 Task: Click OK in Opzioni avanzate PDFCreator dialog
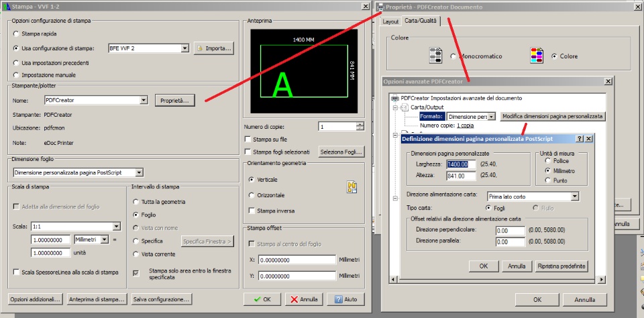[537, 299]
